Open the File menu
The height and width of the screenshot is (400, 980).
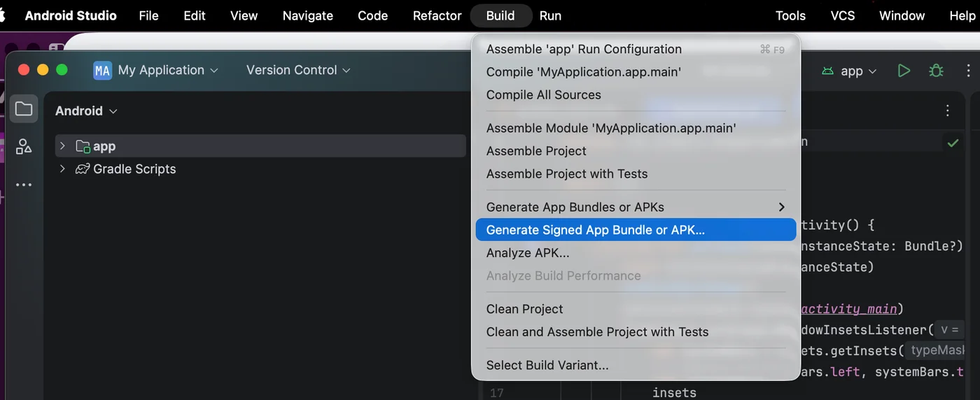click(148, 15)
